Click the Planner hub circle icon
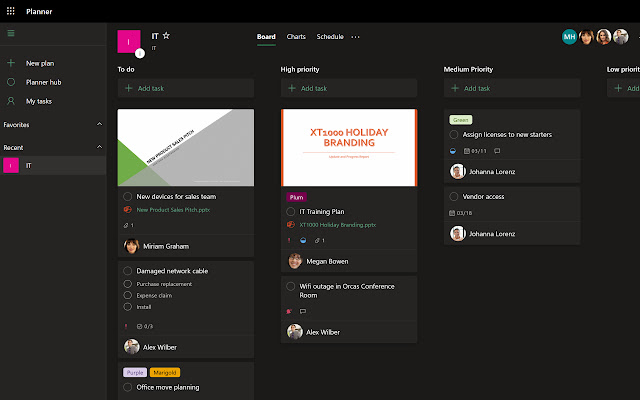640x400 pixels. point(11,82)
